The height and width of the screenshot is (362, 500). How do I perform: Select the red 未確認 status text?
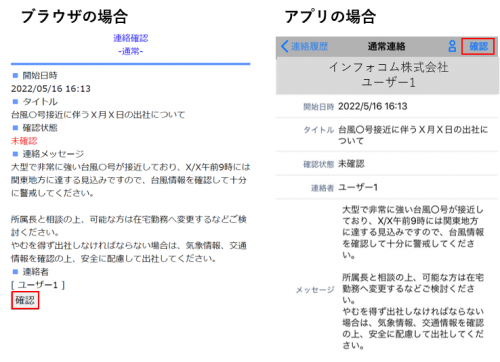point(24,141)
